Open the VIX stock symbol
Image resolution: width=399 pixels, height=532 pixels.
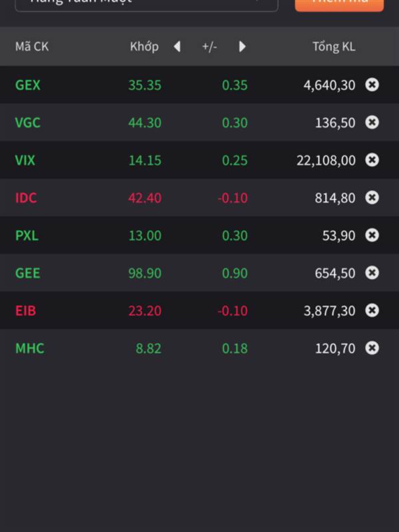click(25, 160)
